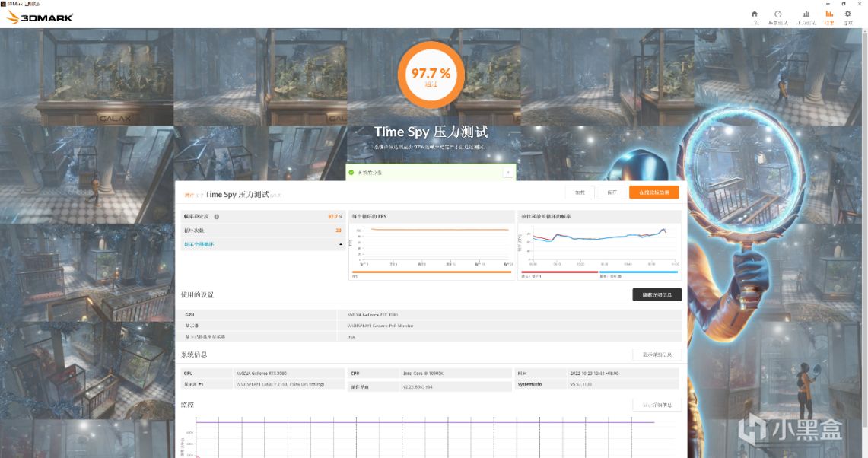This screenshot has height=458, width=868.
Task: Click the Intel Core i9-10900K CPU value
Action: pyautogui.click(x=424, y=374)
